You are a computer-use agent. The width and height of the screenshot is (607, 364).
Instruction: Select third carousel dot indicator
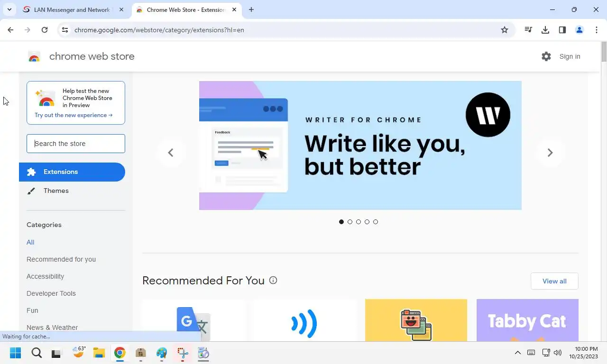click(359, 222)
